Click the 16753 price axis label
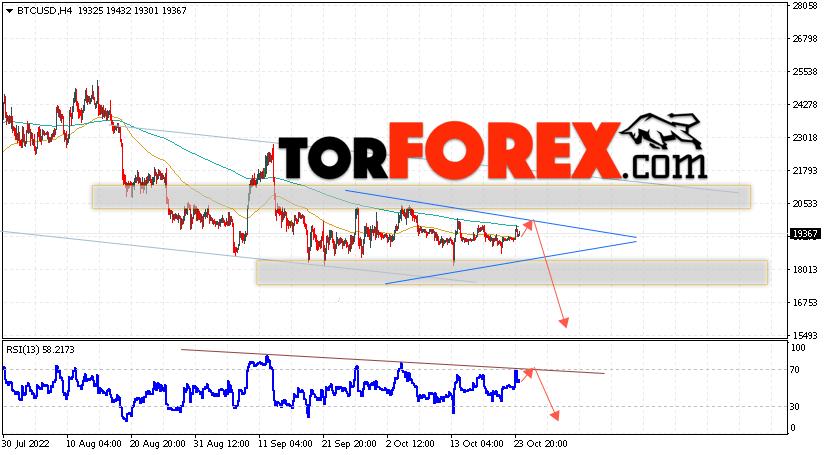The height and width of the screenshot is (455, 828). 805,303
